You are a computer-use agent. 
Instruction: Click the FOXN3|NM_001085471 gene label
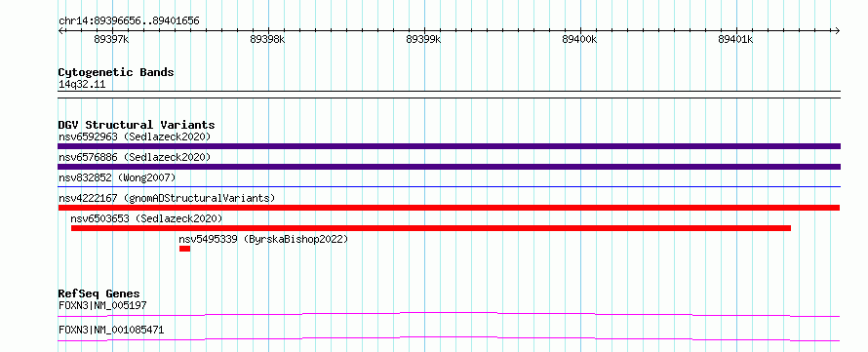[111, 331]
